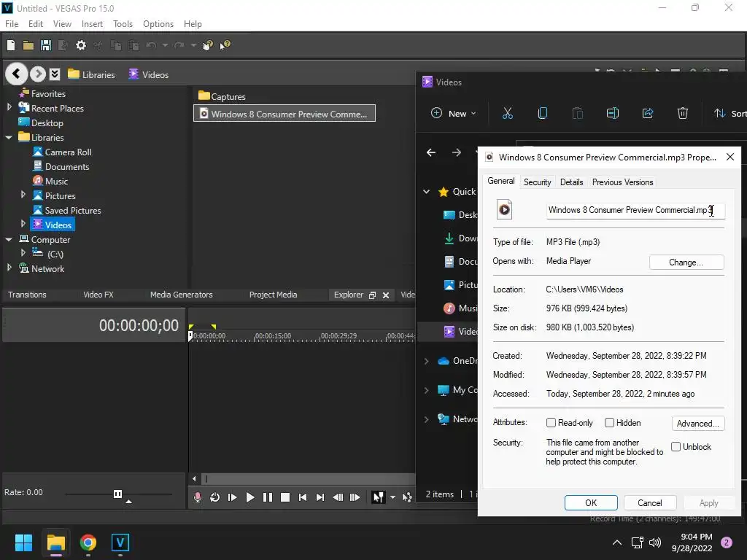Open the Project Media tab

click(273, 295)
